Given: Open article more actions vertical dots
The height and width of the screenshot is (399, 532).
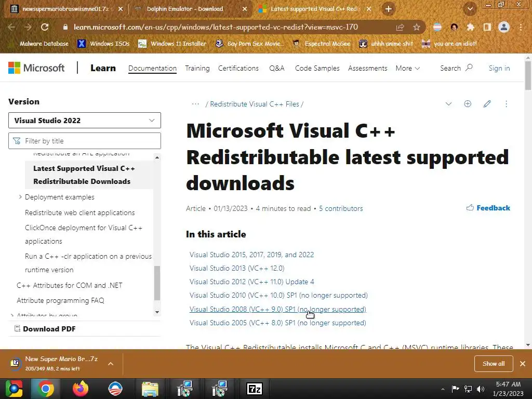Looking at the screenshot, I should (x=506, y=104).
